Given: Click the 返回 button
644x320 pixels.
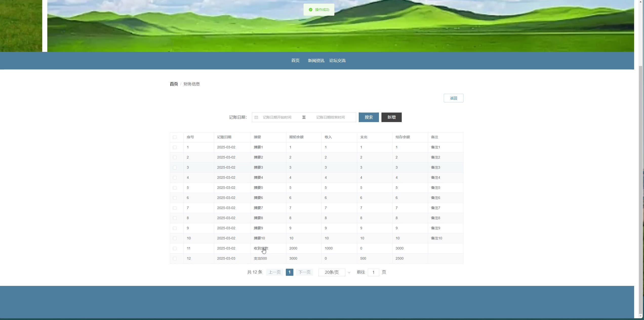Looking at the screenshot, I should [453, 98].
